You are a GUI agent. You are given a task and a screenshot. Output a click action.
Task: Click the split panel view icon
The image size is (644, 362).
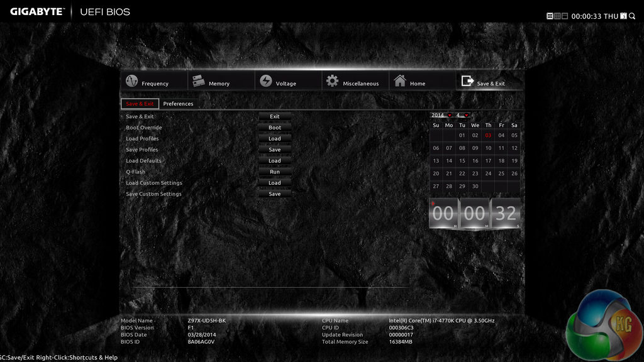[x=565, y=16]
